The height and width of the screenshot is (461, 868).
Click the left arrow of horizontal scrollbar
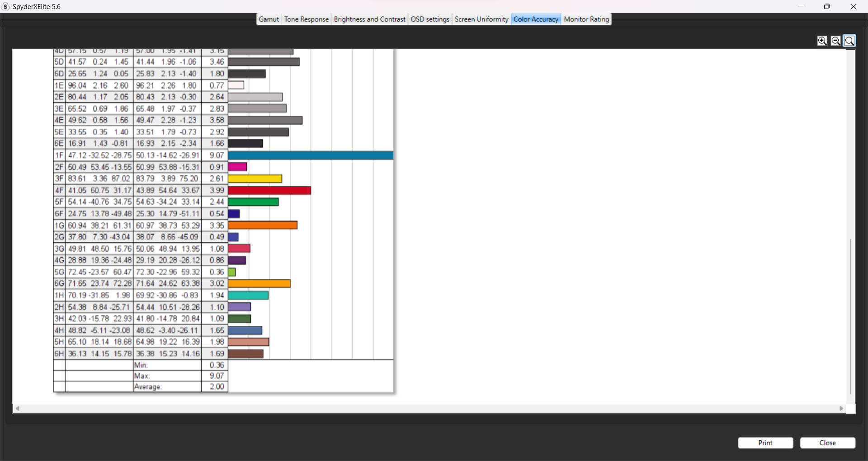17,409
